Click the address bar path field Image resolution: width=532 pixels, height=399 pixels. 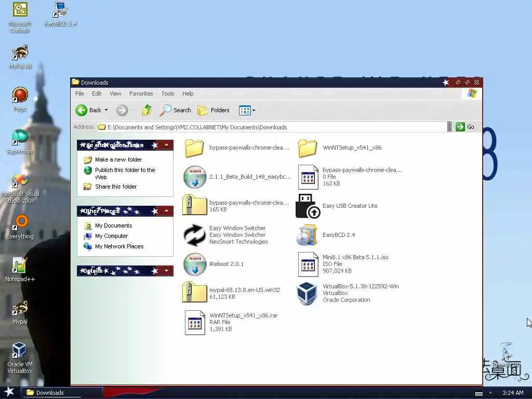271,127
